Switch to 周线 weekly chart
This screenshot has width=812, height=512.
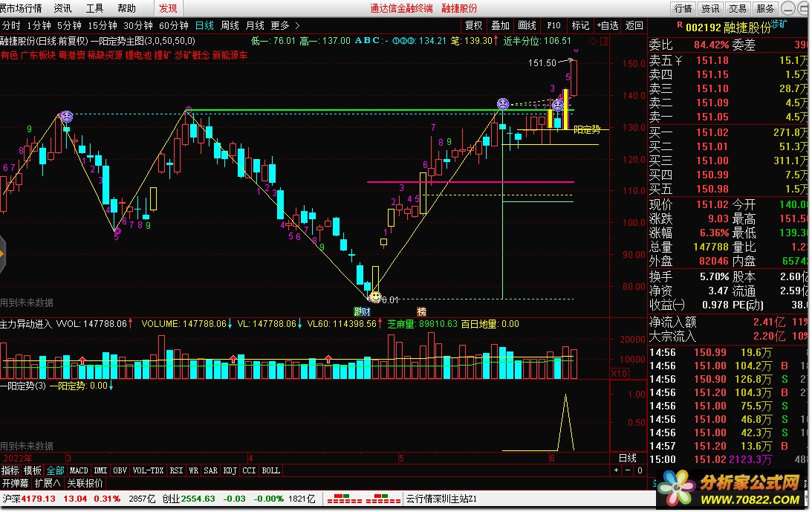tap(230, 25)
